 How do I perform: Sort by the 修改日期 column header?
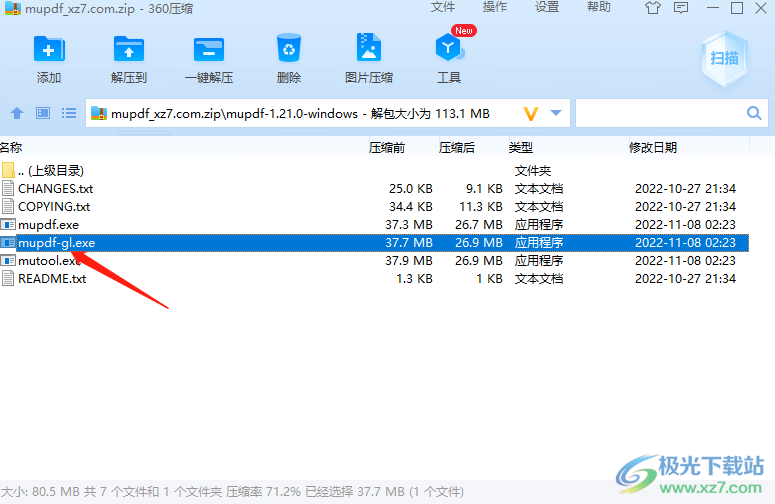(x=652, y=147)
